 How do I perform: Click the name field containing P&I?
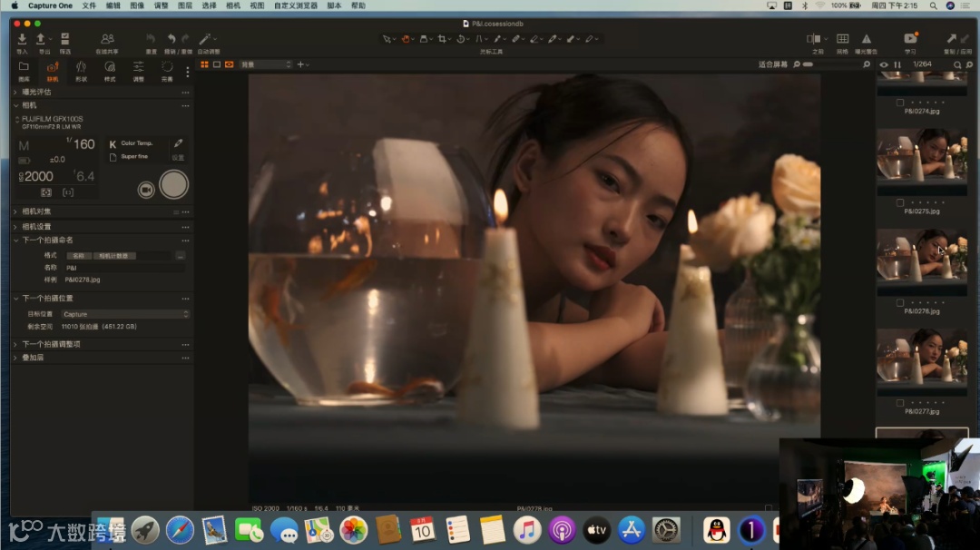point(125,268)
